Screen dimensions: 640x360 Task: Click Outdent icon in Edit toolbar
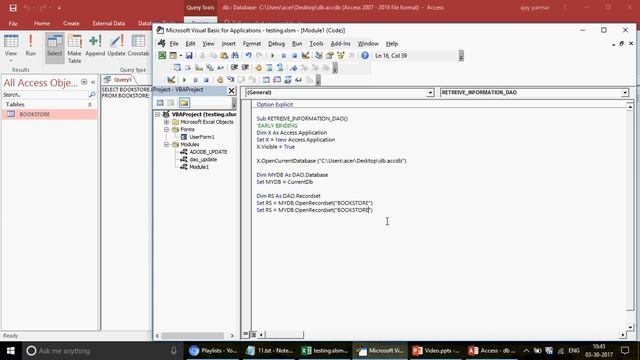tap(245, 68)
